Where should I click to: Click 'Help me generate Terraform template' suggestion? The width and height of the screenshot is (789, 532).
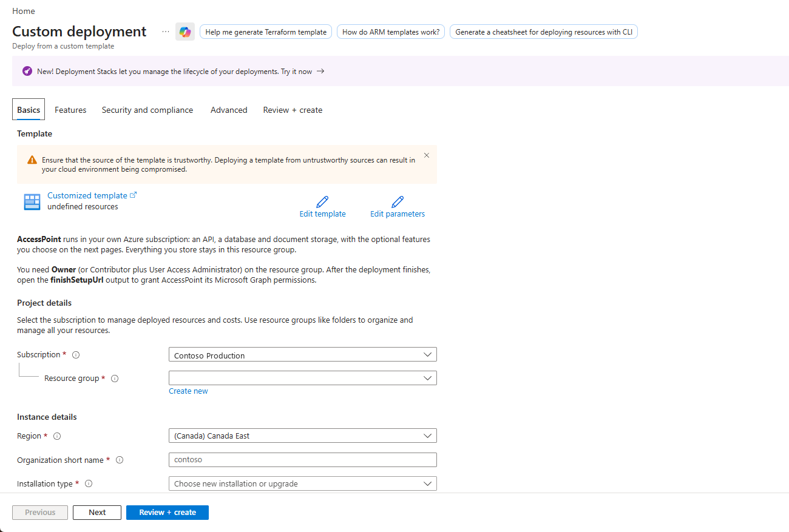(266, 32)
